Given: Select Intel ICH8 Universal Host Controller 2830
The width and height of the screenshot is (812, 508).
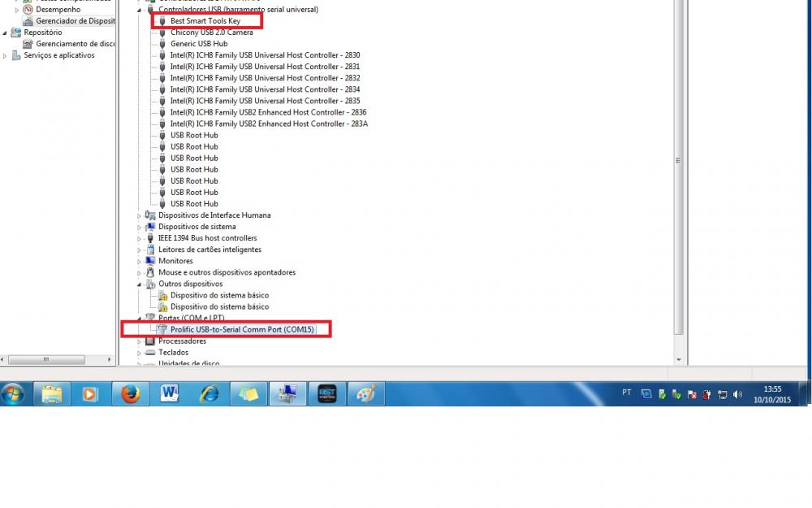Looking at the screenshot, I should tap(265, 55).
